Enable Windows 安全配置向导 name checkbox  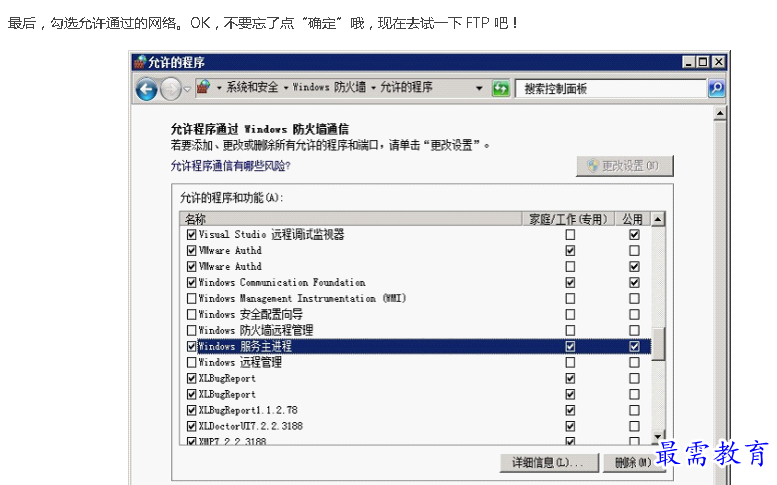point(191,315)
